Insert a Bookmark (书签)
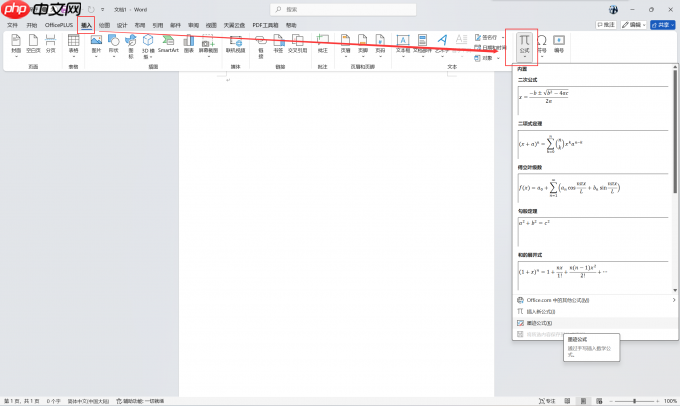Viewport: 680px width, 406px height. pos(278,45)
